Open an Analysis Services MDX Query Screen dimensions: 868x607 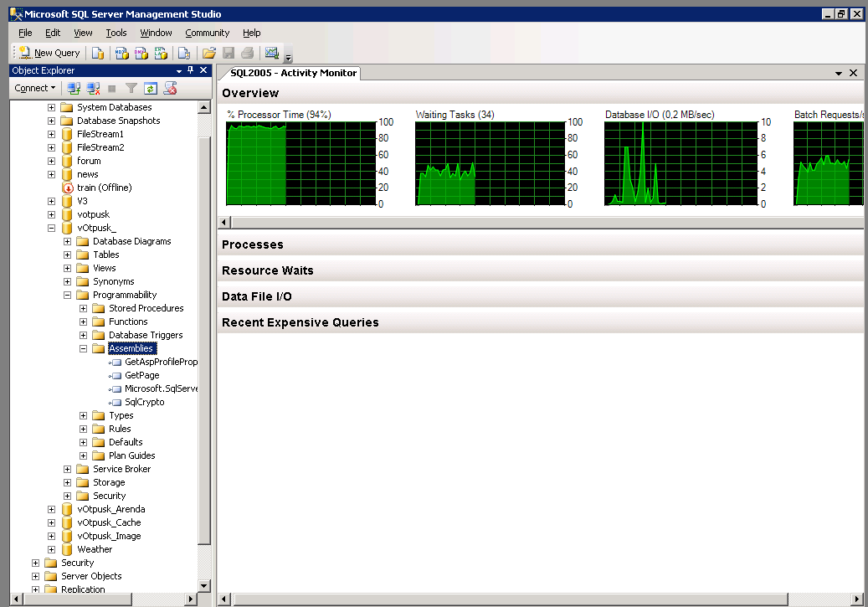point(121,54)
